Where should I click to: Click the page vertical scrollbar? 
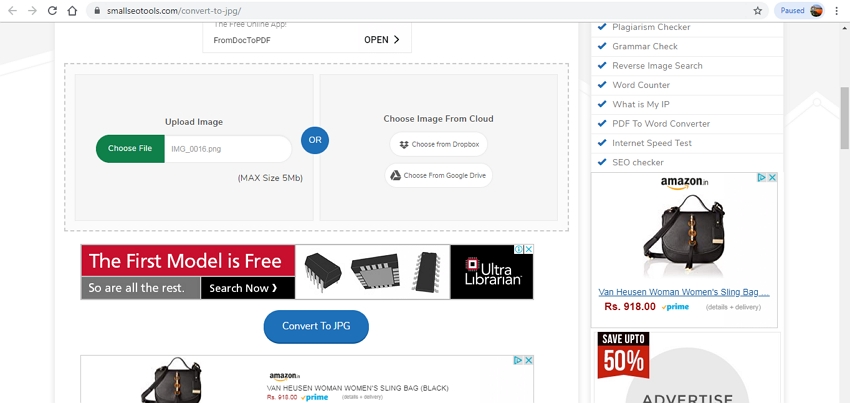click(x=844, y=120)
